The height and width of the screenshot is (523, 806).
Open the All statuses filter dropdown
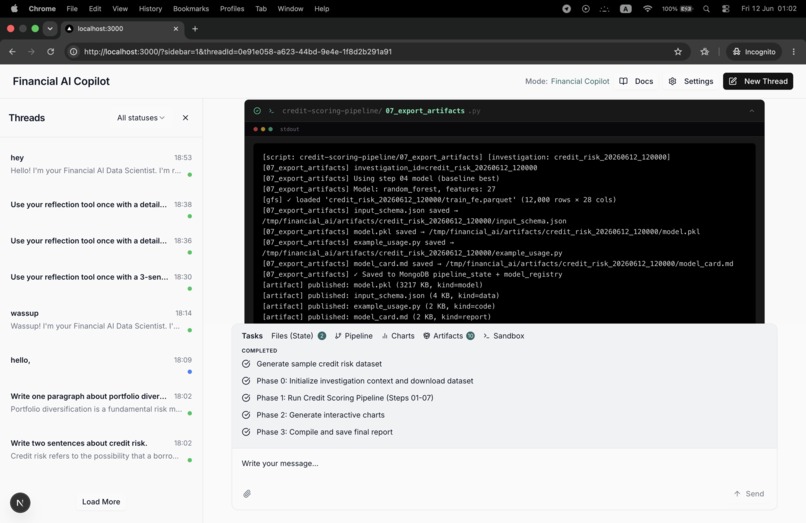[x=140, y=118]
